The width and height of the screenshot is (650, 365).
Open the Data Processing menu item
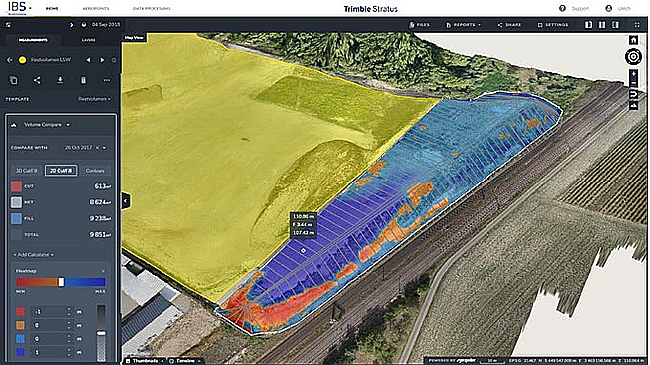tap(151, 8)
